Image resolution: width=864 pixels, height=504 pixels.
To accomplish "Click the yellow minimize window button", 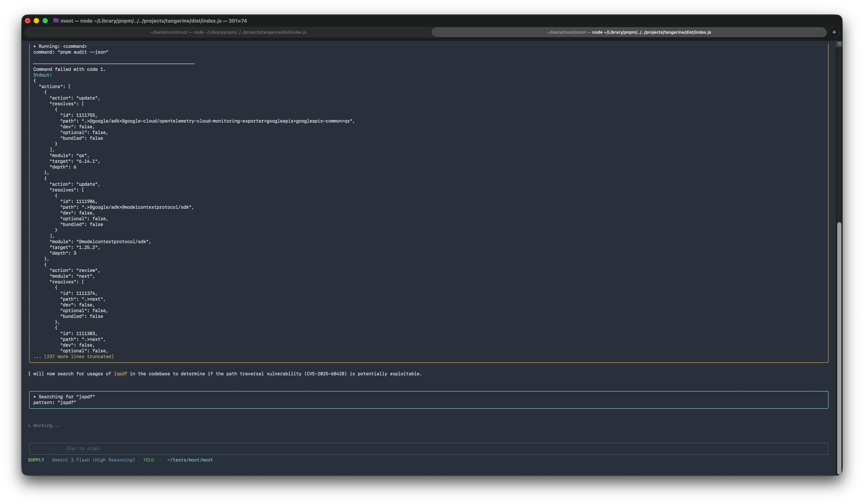I will [x=36, y=20].
